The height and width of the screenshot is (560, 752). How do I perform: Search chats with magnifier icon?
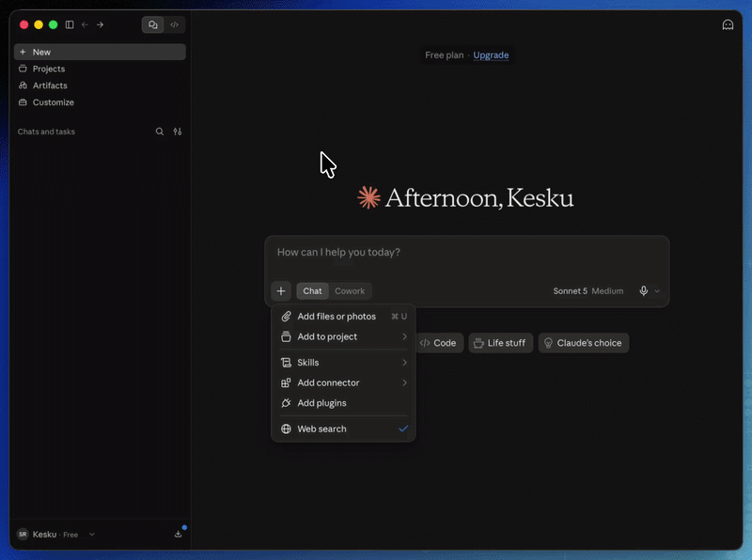coord(160,132)
